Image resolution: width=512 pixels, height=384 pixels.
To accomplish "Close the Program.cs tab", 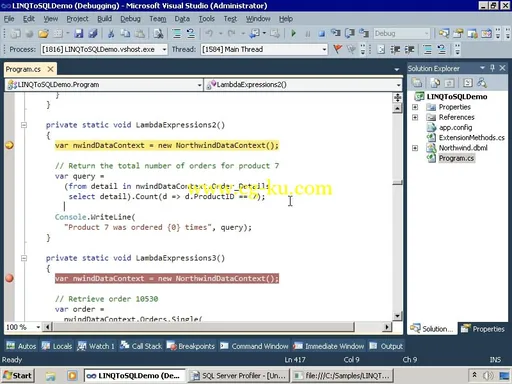I will [50, 69].
